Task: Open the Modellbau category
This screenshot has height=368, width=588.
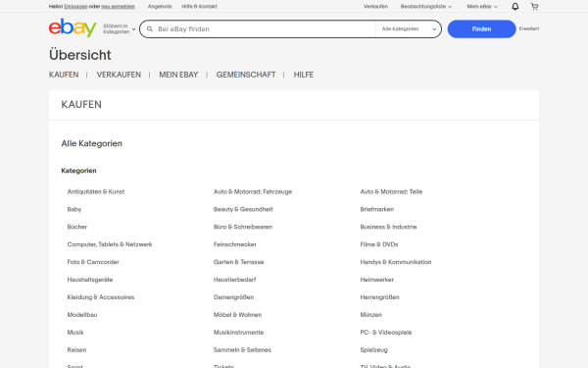Action: click(x=82, y=315)
